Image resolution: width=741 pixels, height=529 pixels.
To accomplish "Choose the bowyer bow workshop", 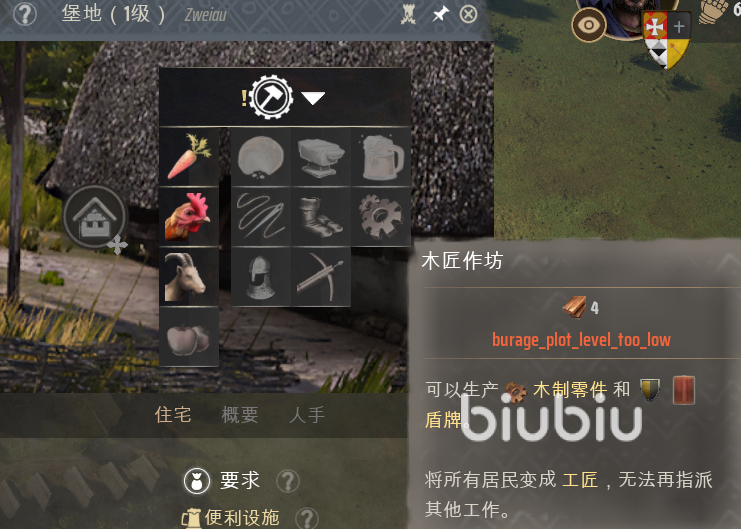I will (x=321, y=277).
